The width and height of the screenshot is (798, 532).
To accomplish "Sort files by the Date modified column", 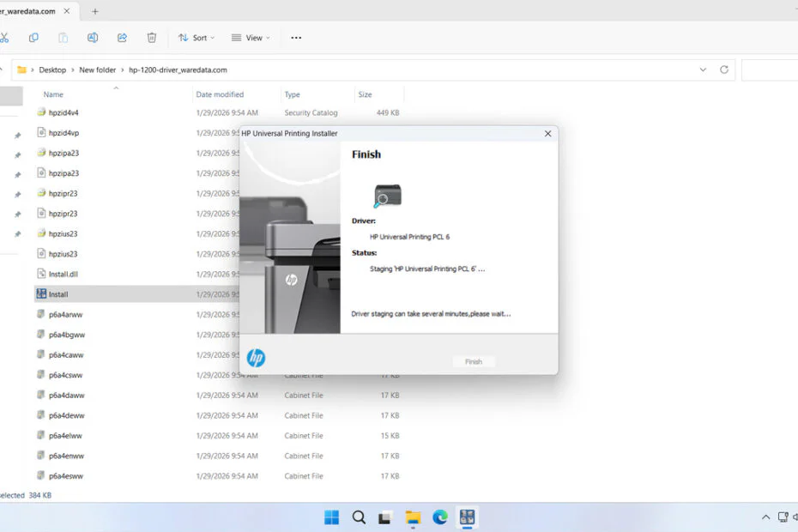I will pos(220,94).
